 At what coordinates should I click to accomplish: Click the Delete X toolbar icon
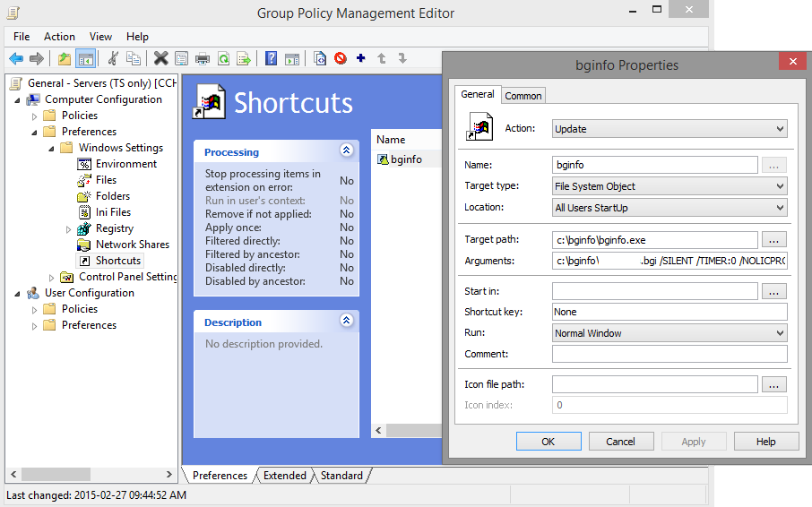point(161,58)
